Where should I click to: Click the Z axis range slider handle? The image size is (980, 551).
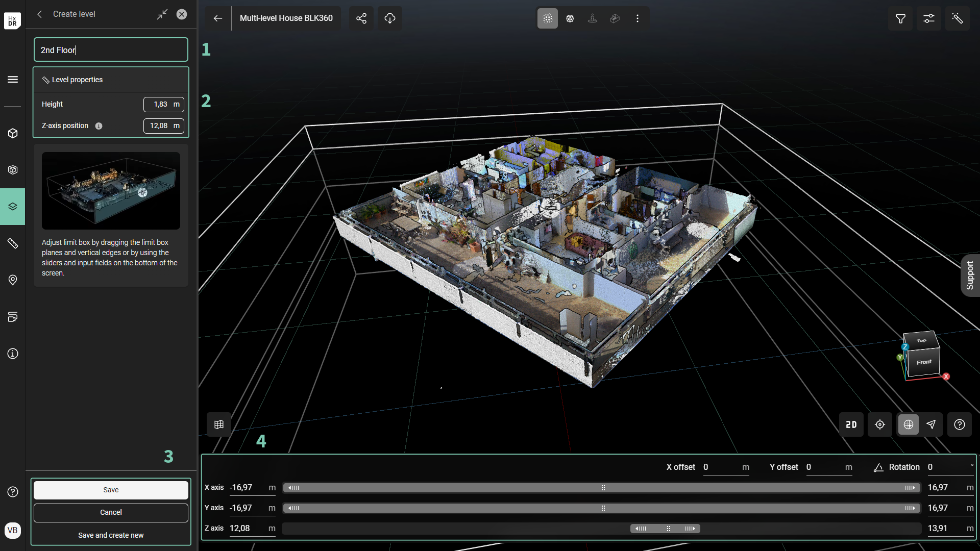[x=669, y=529]
